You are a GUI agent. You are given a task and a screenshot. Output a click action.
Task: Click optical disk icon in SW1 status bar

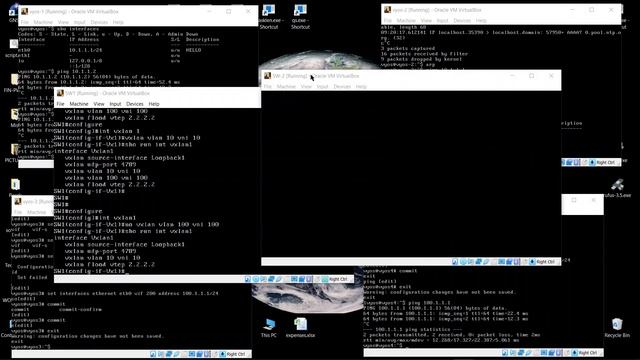pyautogui.click(x=256, y=279)
